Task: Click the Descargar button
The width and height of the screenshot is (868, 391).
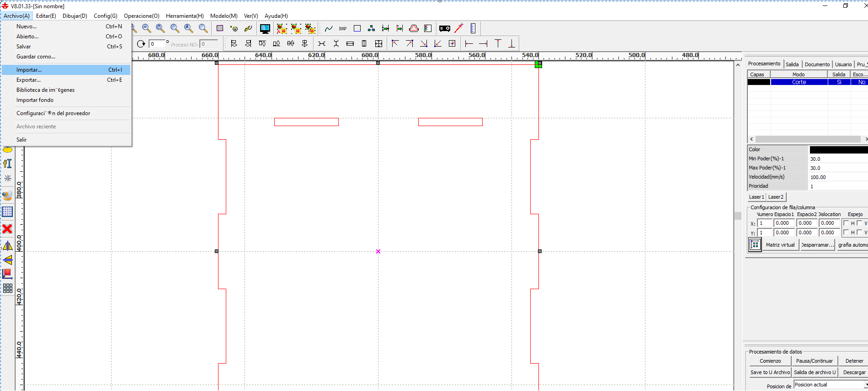Action: click(854, 372)
